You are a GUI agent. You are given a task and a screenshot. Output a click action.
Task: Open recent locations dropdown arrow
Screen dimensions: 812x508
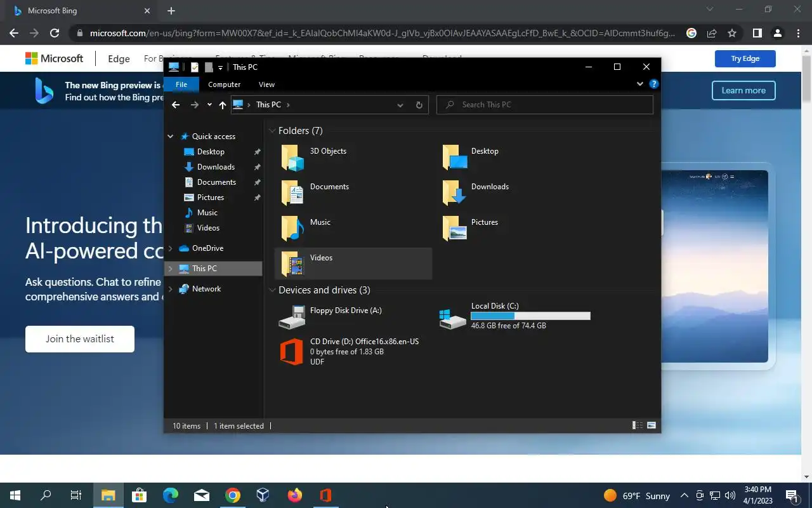(x=209, y=105)
